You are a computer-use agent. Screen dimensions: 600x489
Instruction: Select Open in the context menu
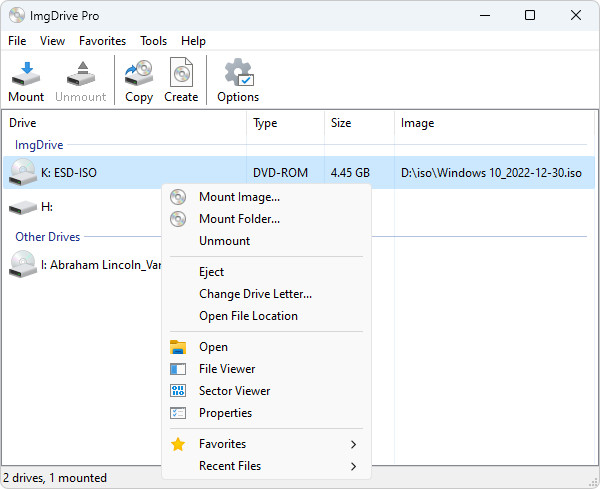(214, 347)
